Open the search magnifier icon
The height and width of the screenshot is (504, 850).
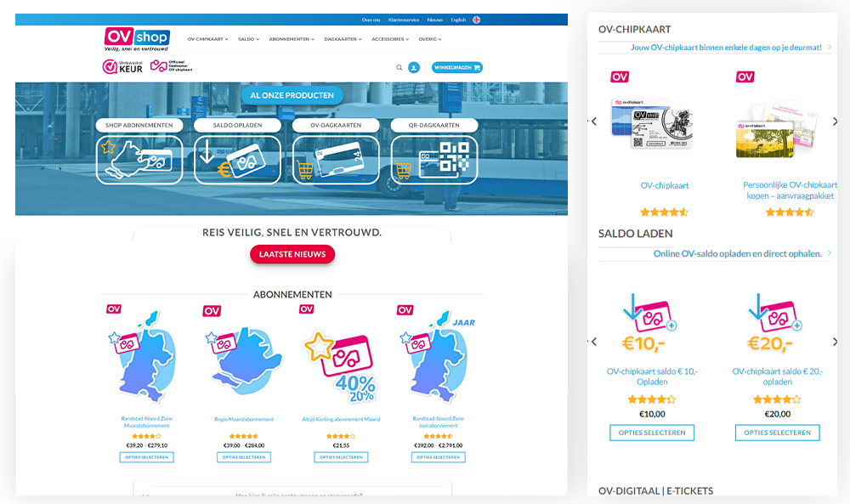399,67
